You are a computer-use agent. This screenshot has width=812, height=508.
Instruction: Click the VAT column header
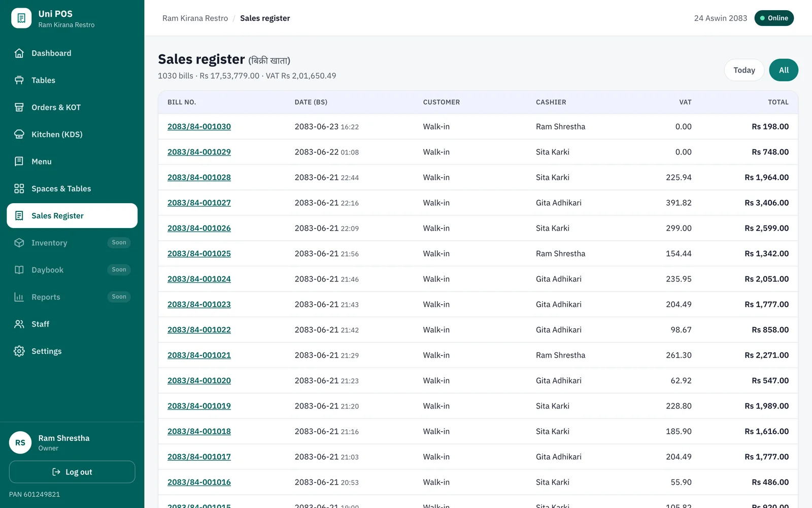(x=685, y=102)
